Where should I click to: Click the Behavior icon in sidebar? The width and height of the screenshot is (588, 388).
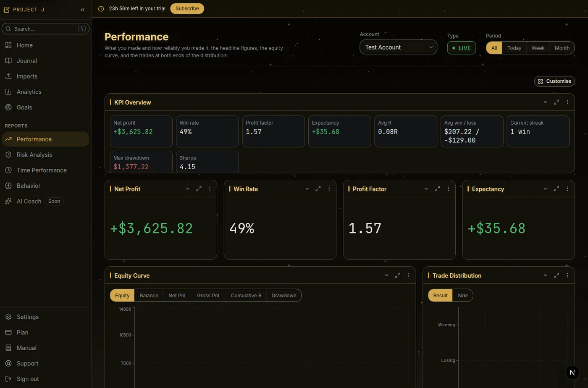(8, 186)
